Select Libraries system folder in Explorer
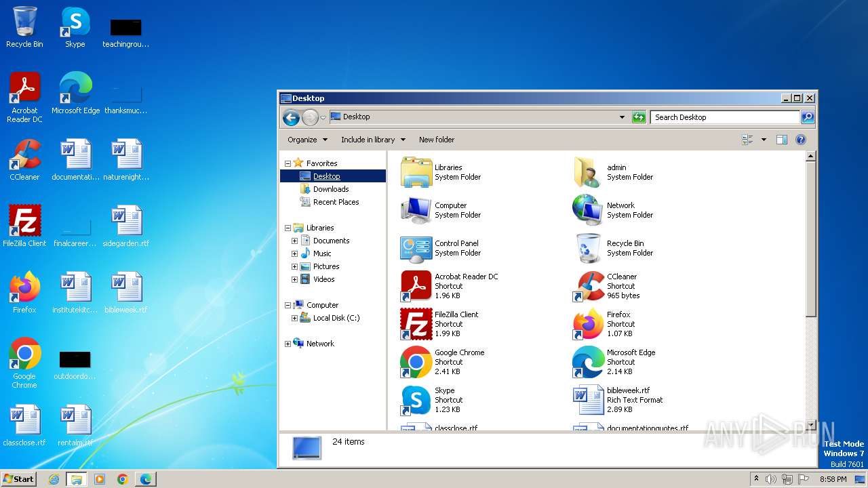The width and height of the screenshot is (868, 488). 441,172
